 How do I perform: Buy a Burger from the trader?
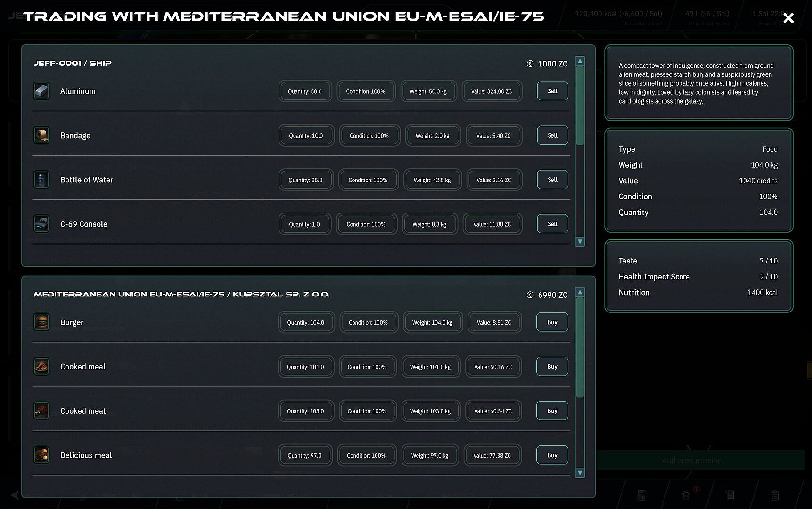click(x=552, y=322)
